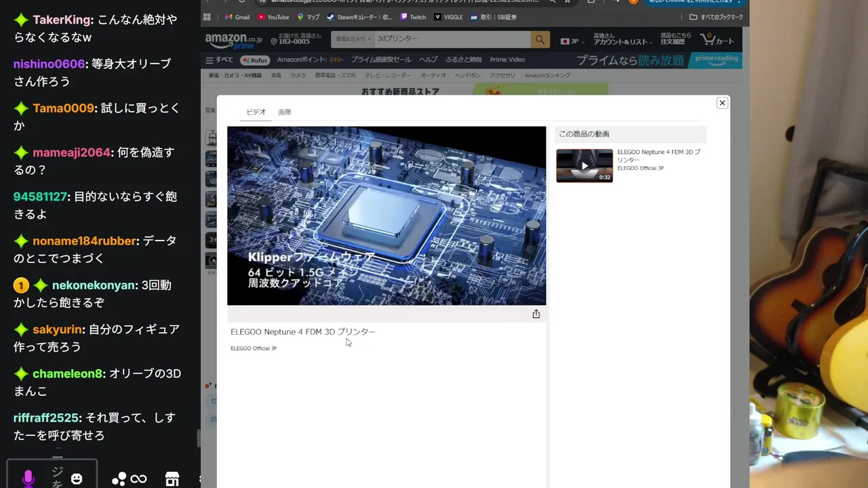868x488 pixels.
Task: Click chameleon8 username in chat
Action: (67, 373)
